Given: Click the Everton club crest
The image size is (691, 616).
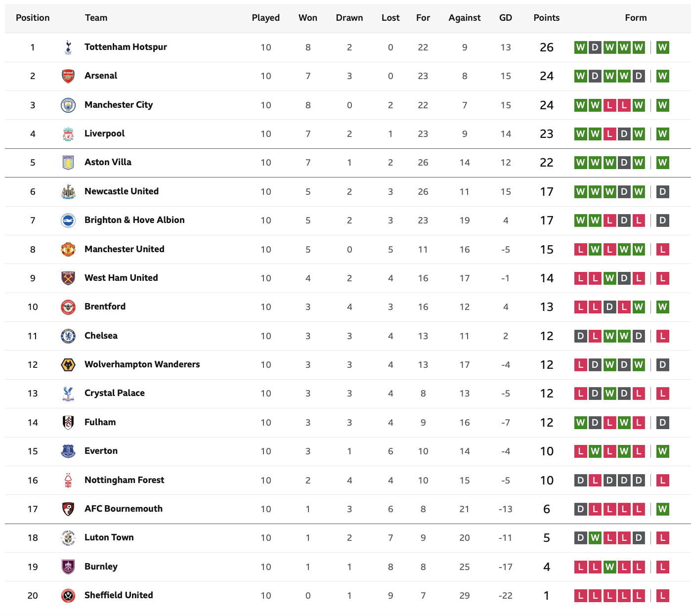Looking at the screenshot, I should click(x=68, y=451).
